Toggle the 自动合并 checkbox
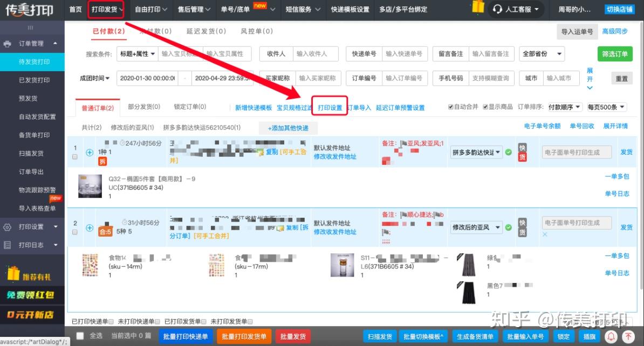This screenshot has height=346, width=644. pyautogui.click(x=450, y=107)
